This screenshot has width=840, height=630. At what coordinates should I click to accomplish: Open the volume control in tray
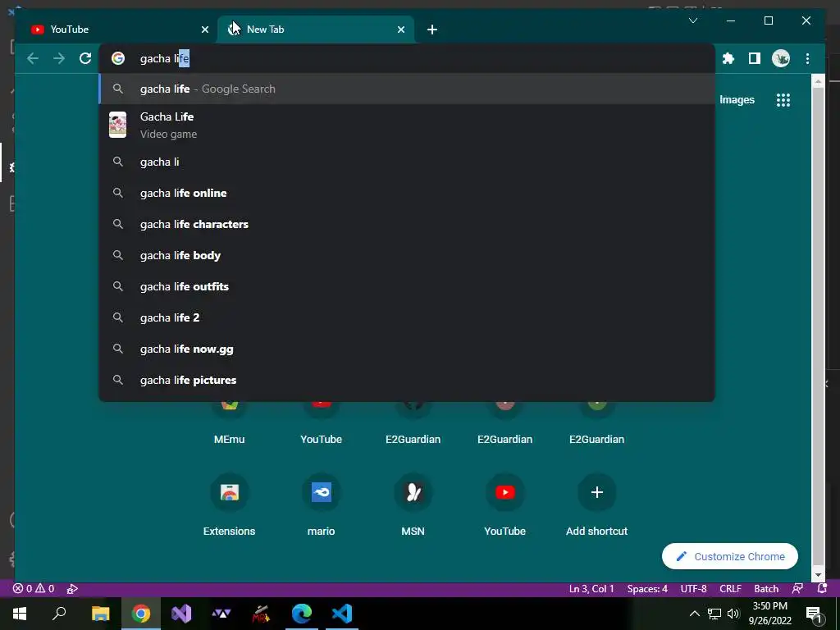(733, 614)
